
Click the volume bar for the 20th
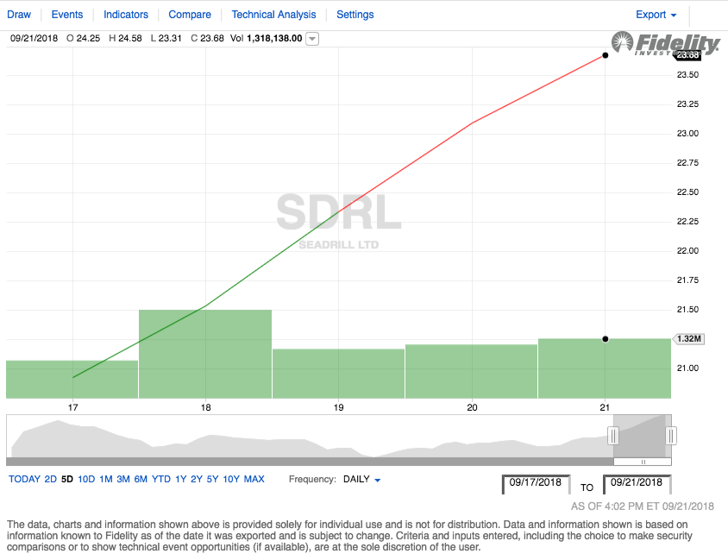tap(471, 371)
